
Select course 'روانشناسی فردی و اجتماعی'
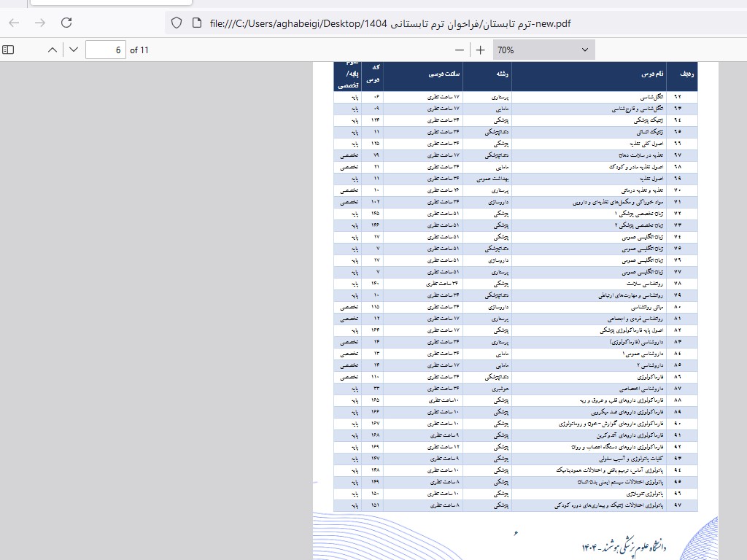(635, 319)
